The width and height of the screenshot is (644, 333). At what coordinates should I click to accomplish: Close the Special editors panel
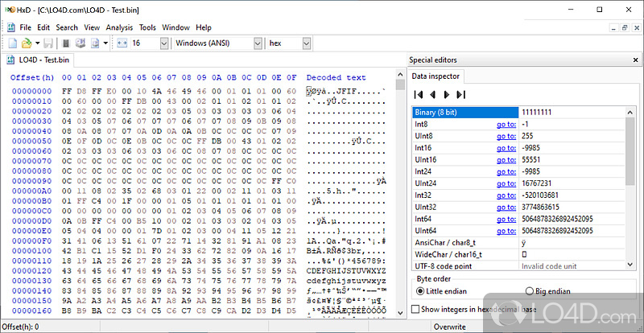[636, 60]
